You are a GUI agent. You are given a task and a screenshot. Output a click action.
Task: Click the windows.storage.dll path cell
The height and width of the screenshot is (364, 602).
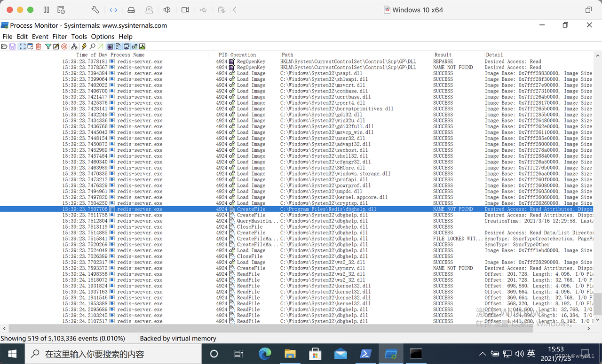[x=335, y=174]
